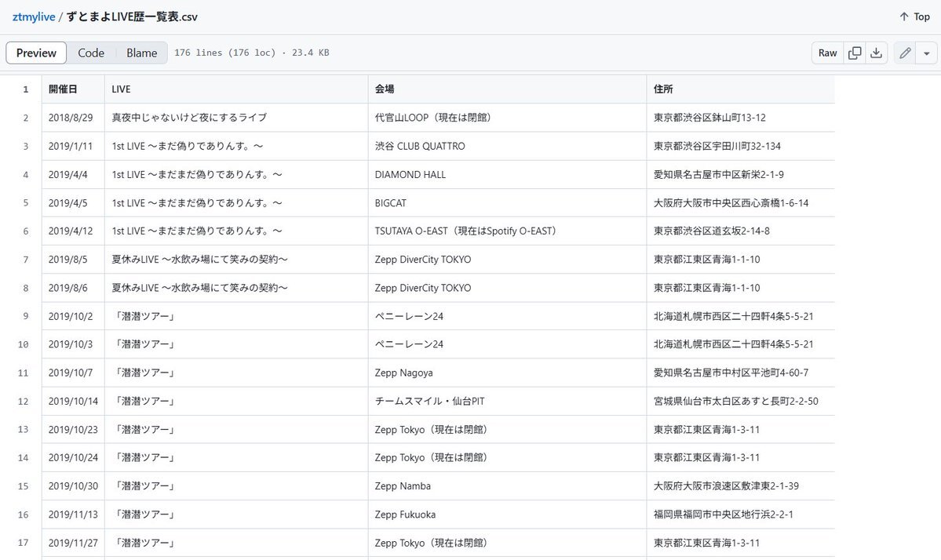Select the 渋谷 CLUB QUATTRO venue cell
The image size is (941, 560).
click(508, 146)
